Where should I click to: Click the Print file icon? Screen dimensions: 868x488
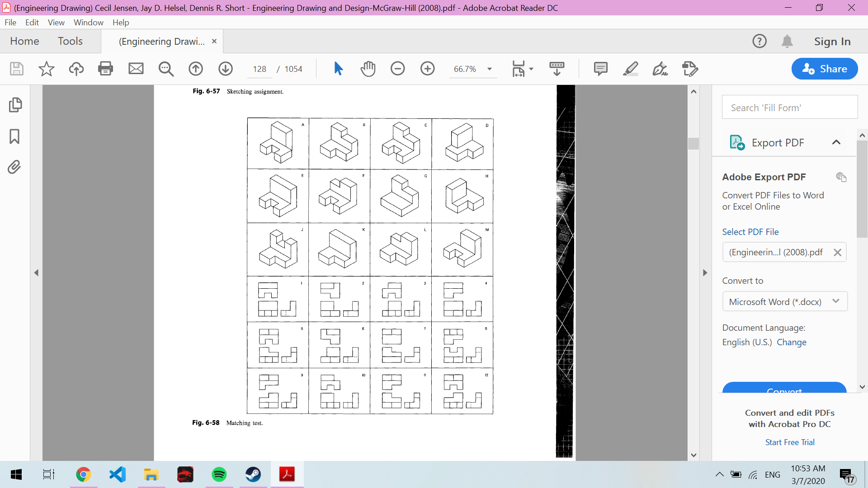point(105,69)
